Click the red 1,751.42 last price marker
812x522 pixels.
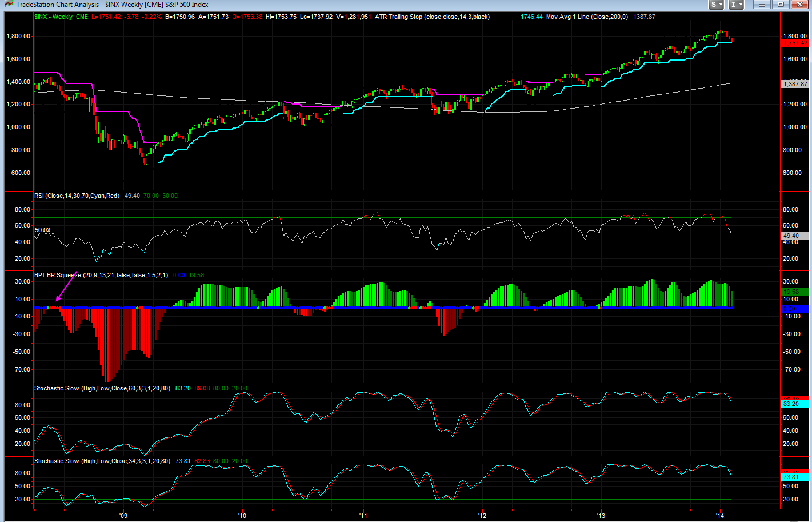[x=795, y=43]
